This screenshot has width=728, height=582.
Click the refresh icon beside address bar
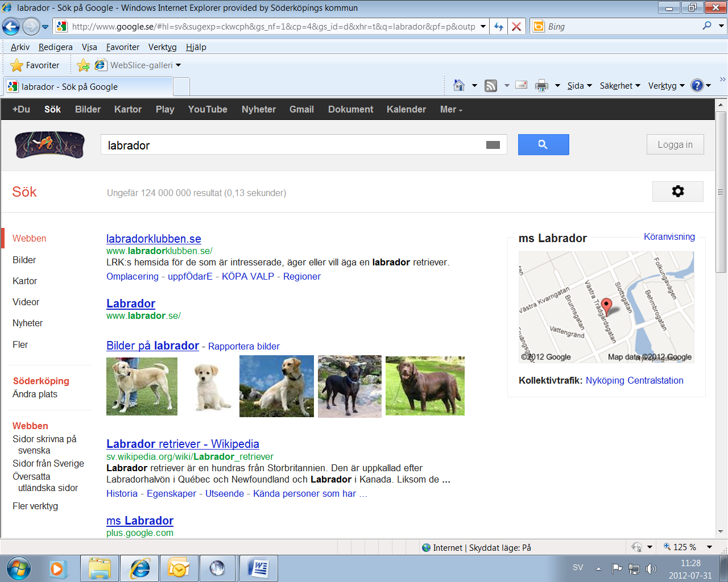(499, 26)
